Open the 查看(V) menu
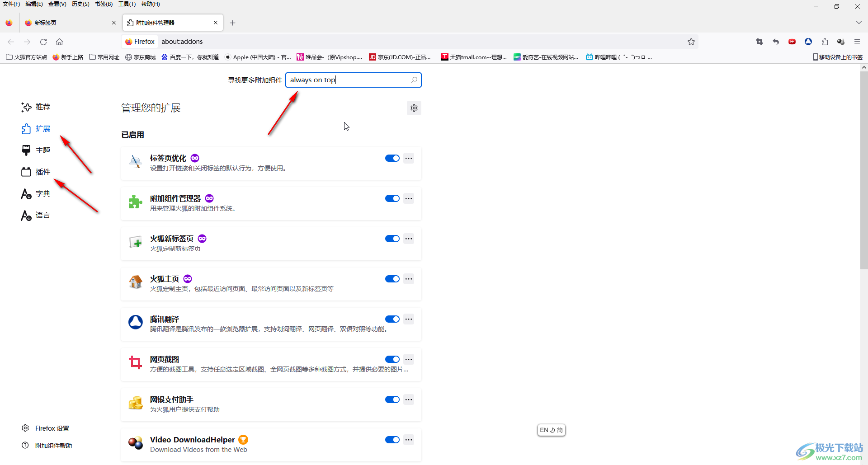 pos(57,4)
